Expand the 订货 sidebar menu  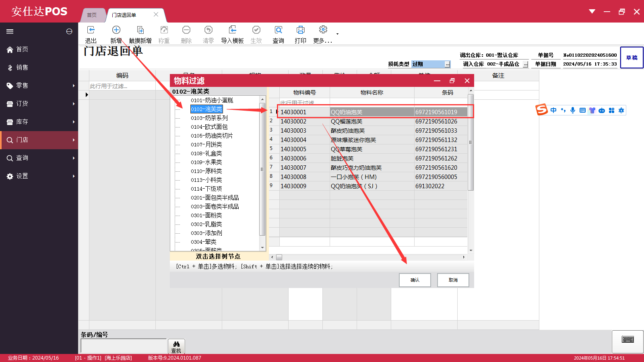click(39, 104)
